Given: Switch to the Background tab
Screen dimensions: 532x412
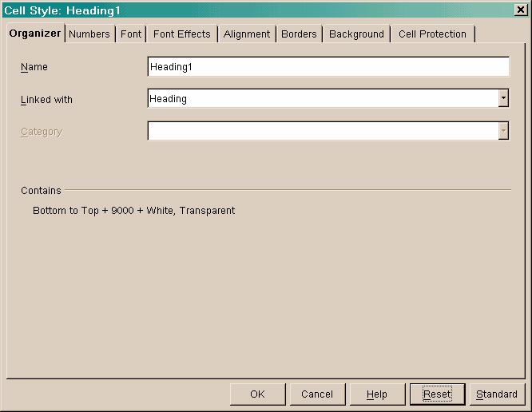Looking at the screenshot, I should [x=356, y=34].
